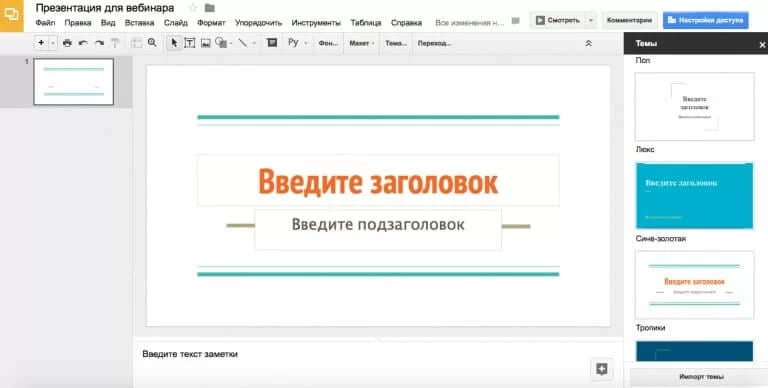Image resolution: width=768 pixels, height=388 pixels.
Task: Open the Формат menu
Action: [x=211, y=23]
